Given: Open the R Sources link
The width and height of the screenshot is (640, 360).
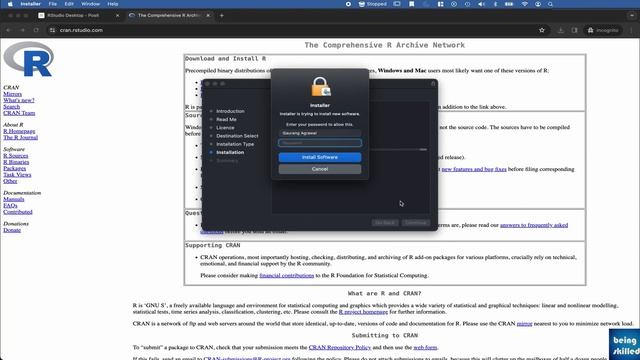Looking at the screenshot, I should coord(16,156).
